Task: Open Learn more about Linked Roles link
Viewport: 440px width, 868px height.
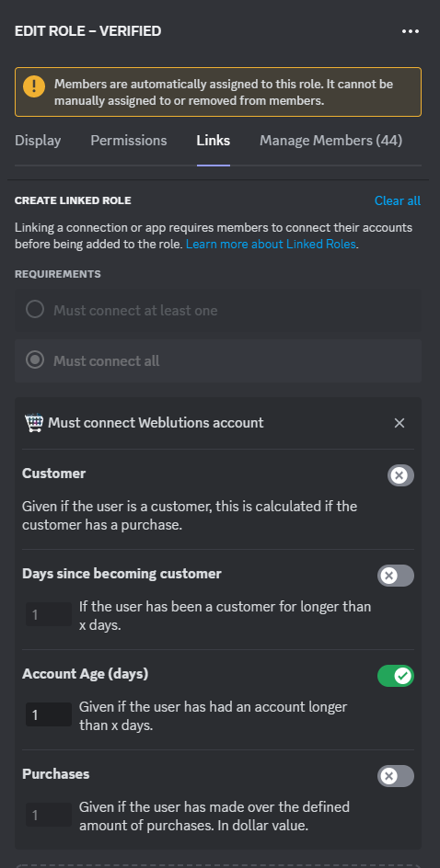Action: coord(271,245)
